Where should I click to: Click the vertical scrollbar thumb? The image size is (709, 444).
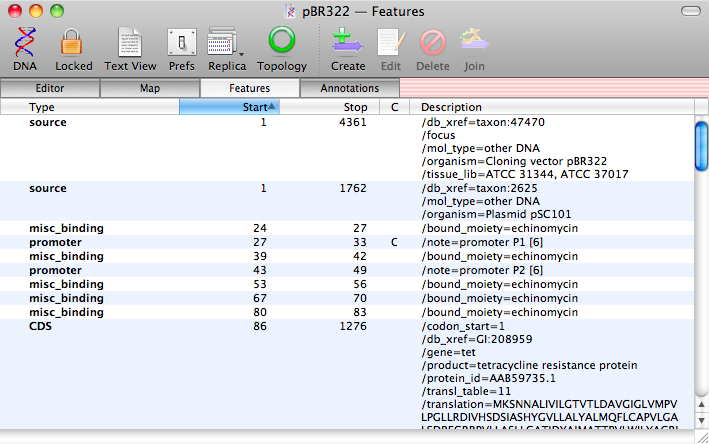[701, 146]
